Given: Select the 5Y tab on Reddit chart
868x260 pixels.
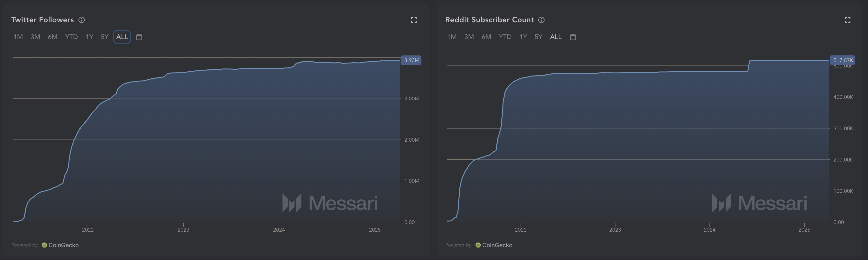Looking at the screenshot, I should tap(538, 37).
